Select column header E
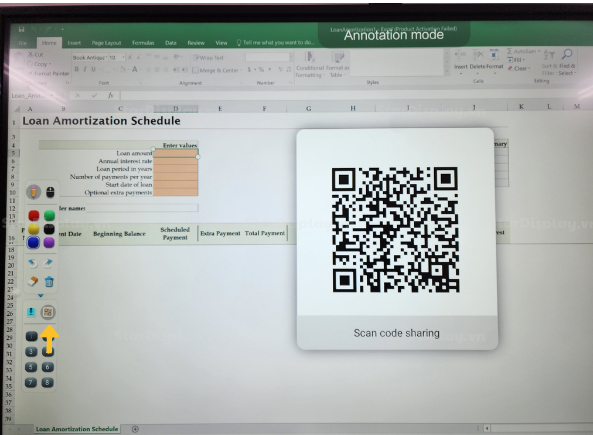This screenshot has width=593, height=435. 220,109
